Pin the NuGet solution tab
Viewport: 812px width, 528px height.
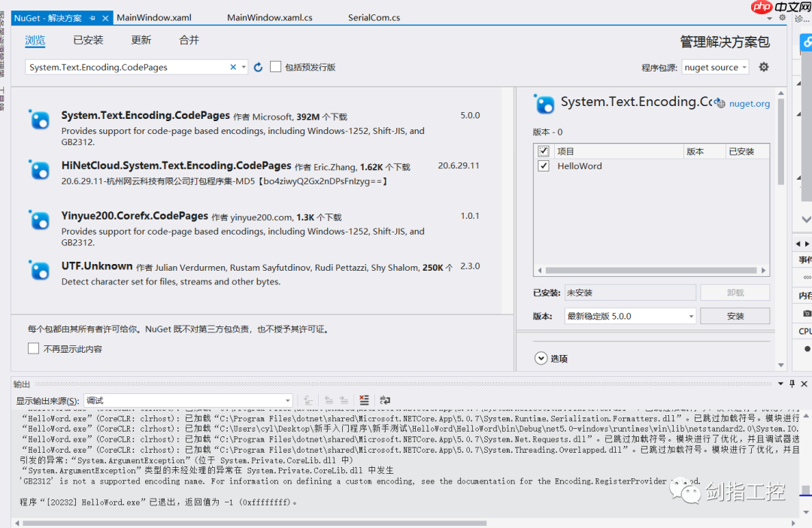pos(92,18)
